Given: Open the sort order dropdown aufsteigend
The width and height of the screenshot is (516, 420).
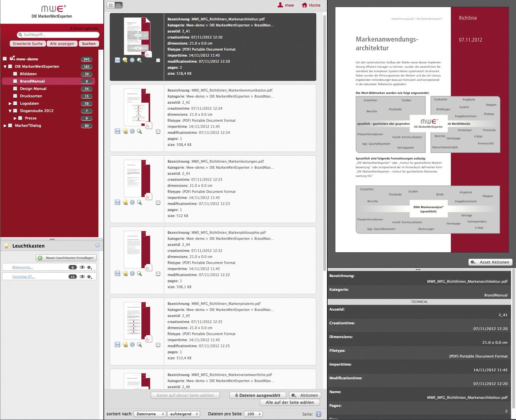Looking at the screenshot, I should click(184, 414).
